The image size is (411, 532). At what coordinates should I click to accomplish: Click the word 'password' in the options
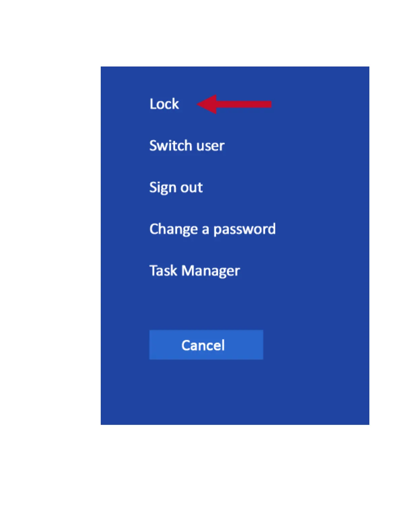[244, 230]
